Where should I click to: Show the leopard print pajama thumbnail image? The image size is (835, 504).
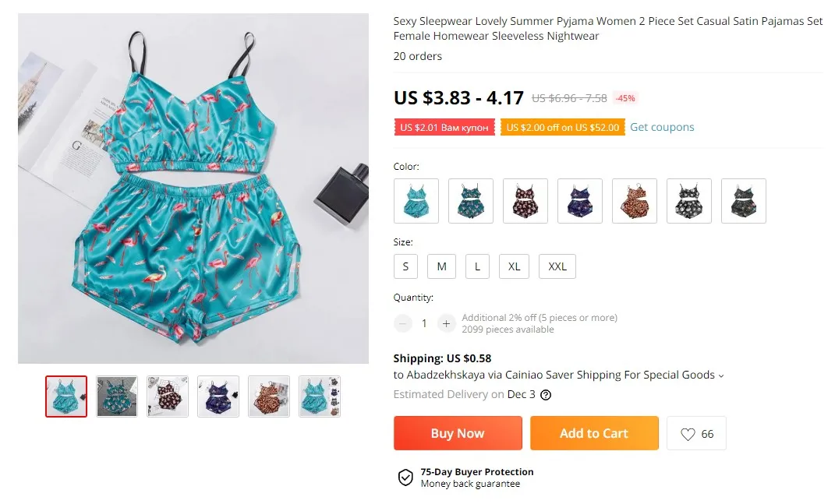point(269,397)
